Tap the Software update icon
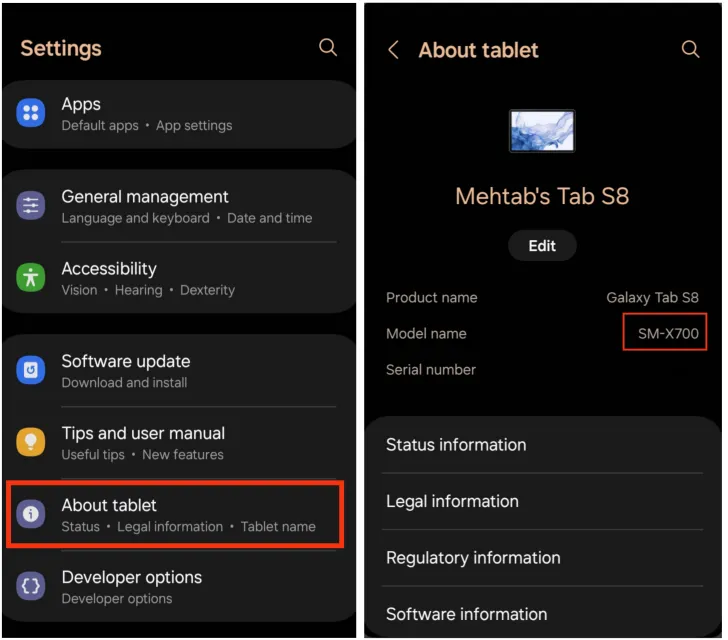This screenshot has height=640, width=728. pos(31,370)
